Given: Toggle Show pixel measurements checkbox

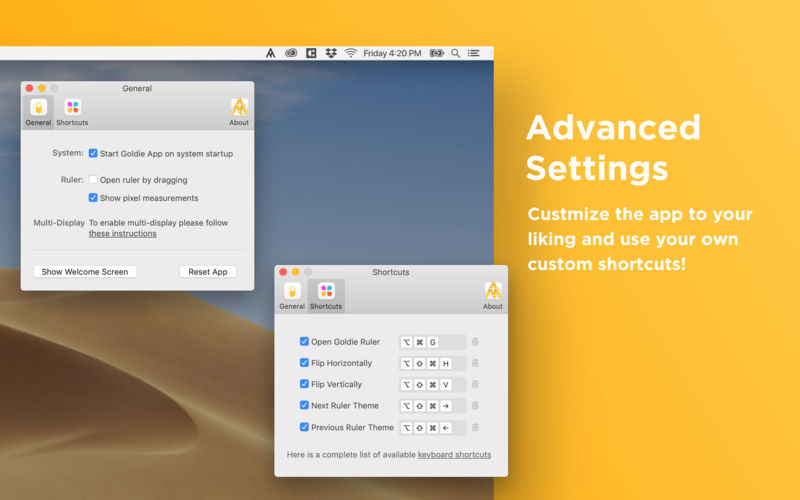Looking at the screenshot, I should coord(93,197).
